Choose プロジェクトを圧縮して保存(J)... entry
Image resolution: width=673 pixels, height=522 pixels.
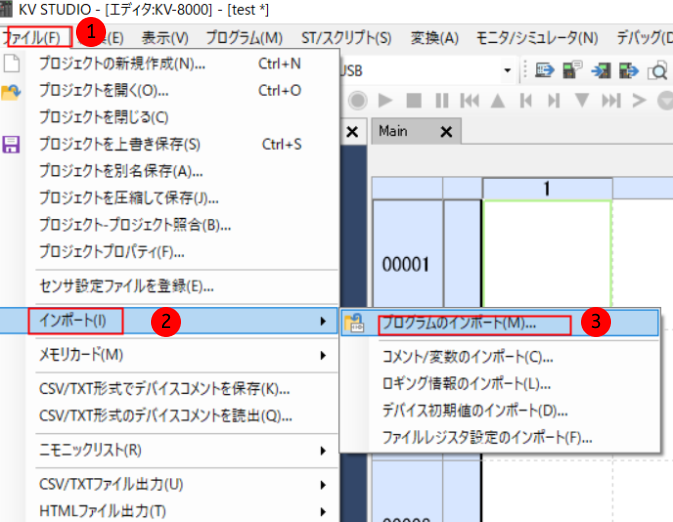(x=182, y=198)
